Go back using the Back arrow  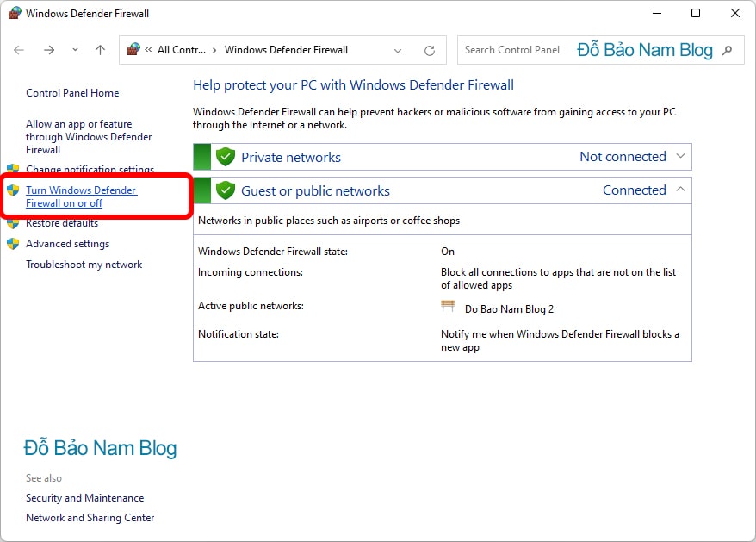pos(19,50)
